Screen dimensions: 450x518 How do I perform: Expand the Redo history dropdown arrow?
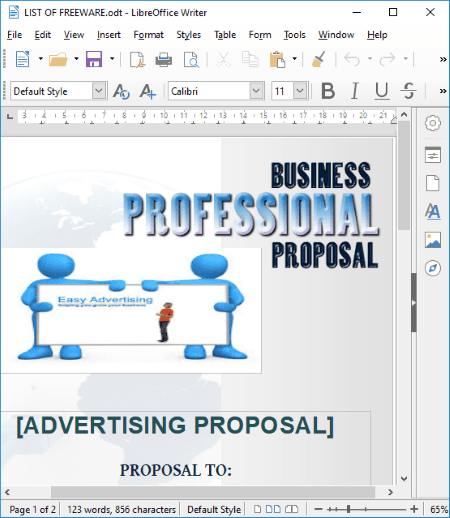pyautogui.click(x=405, y=59)
